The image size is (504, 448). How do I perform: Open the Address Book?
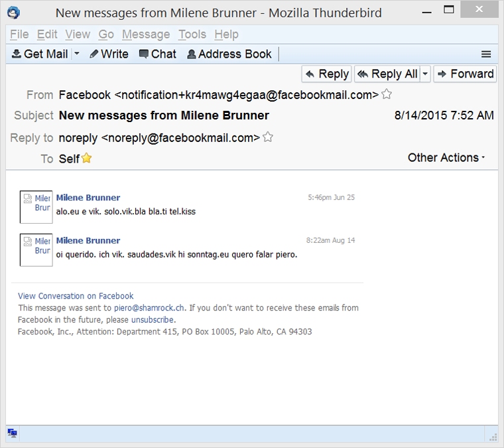click(x=229, y=54)
